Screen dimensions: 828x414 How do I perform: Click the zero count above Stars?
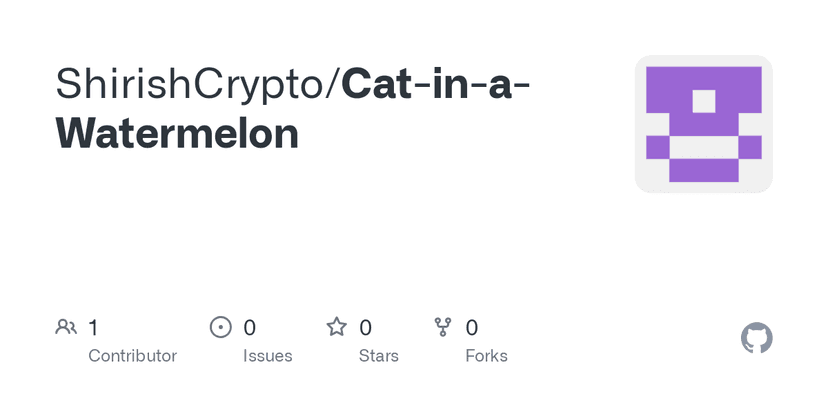tap(366, 327)
